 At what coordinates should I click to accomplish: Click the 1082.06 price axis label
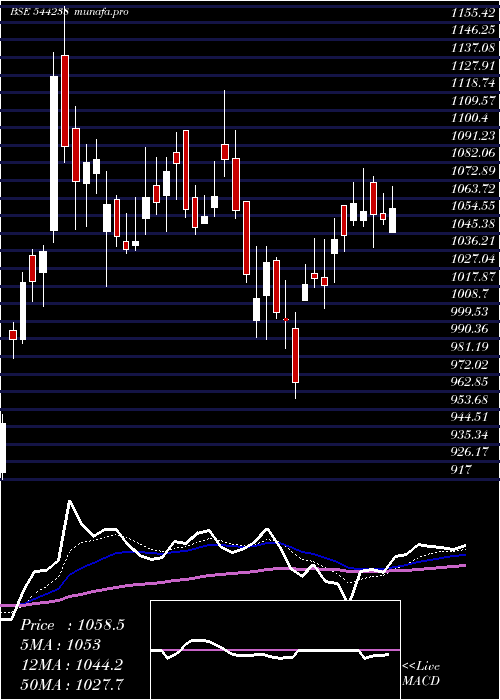point(473,153)
